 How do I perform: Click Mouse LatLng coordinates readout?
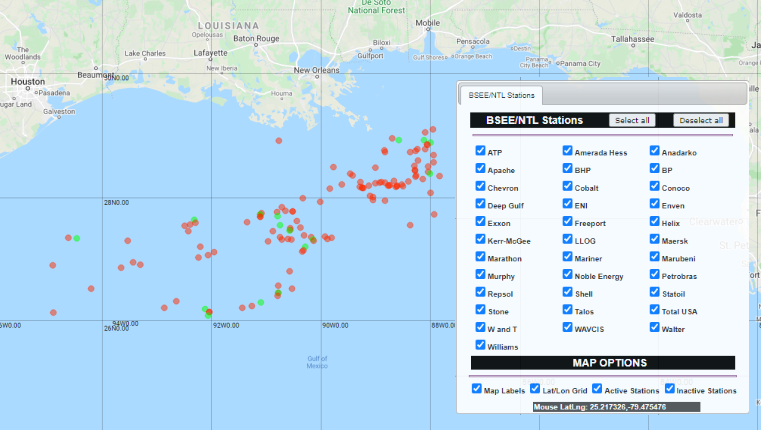tap(616, 407)
